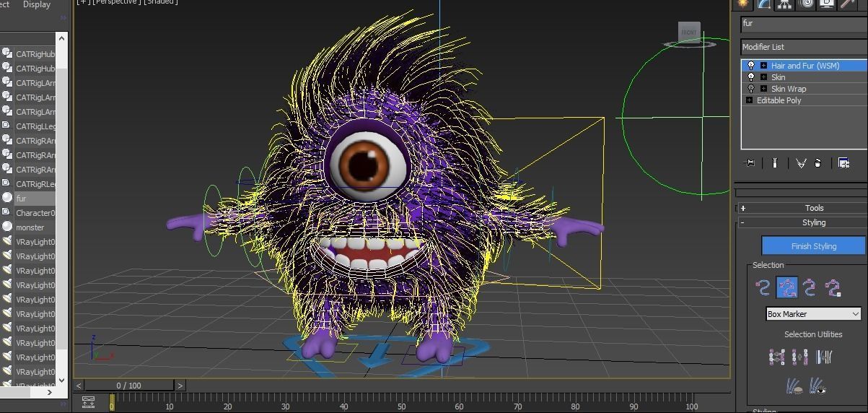Image resolution: width=868 pixels, height=413 pixels.
Task: Expand the Editable Poly plus box
Action: 749,100
